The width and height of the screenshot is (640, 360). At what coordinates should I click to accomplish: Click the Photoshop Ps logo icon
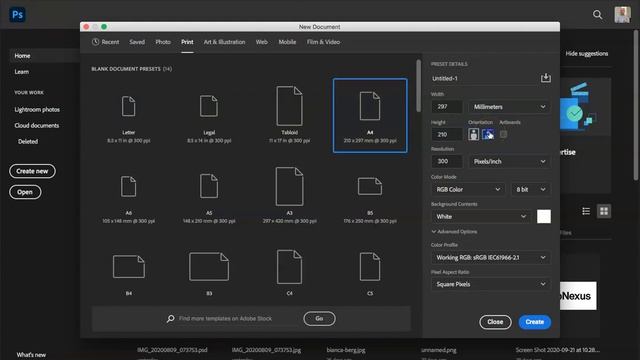coord(17,15)
